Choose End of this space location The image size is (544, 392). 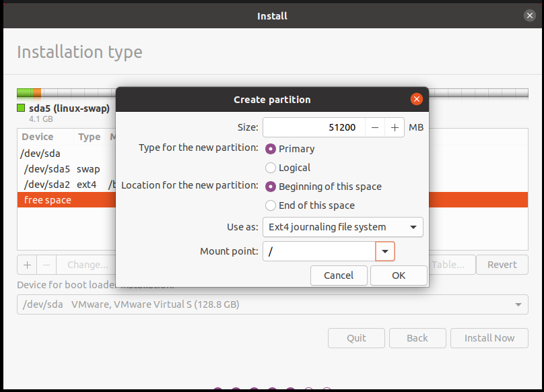click(271, 205)
